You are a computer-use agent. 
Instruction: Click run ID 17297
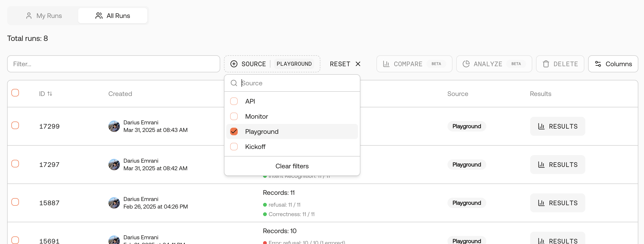coord(49,165)
